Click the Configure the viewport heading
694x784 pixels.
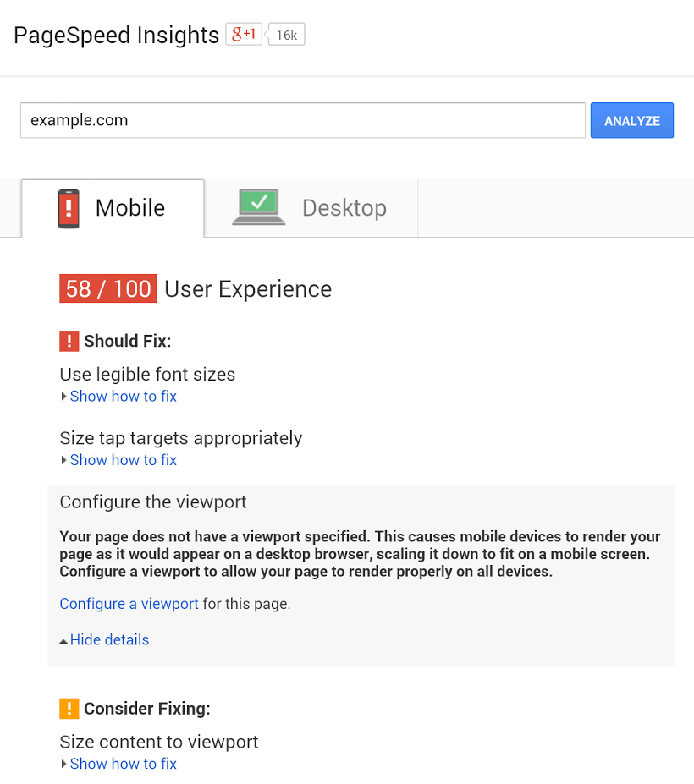pyautogui.click(x=153, y=502)
